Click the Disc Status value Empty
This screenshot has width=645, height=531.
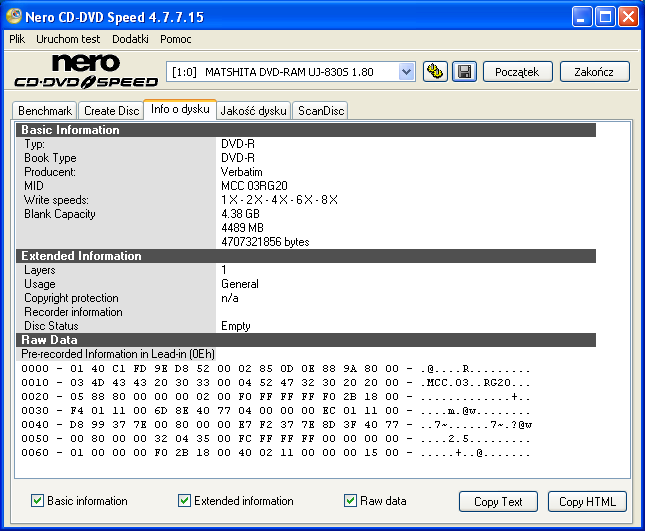click(x=236, y=326)
